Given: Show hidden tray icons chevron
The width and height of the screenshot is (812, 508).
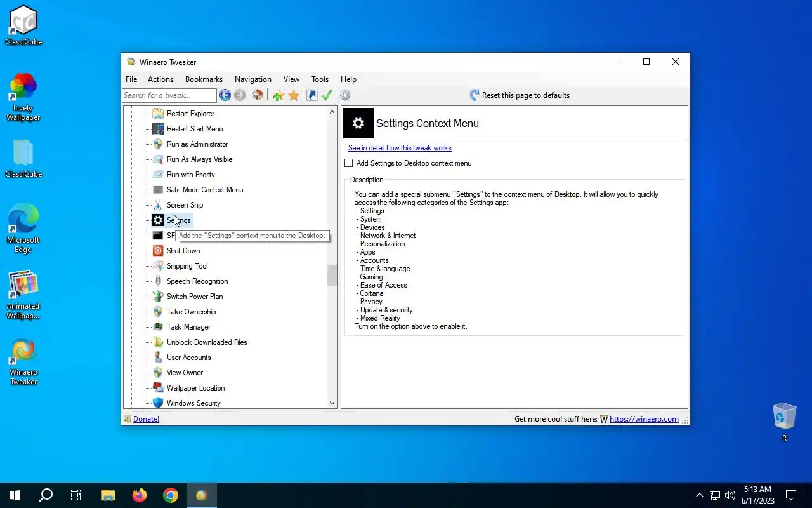Looking at the screenshot, I should 699,495.
